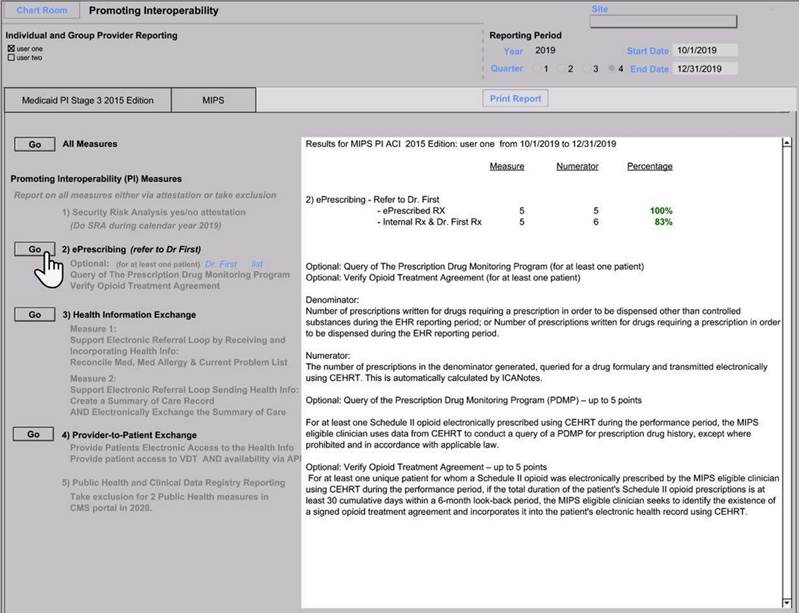The image size is (800, 613).
Task: Open the Chart Room button
Action: click(42, 12)
